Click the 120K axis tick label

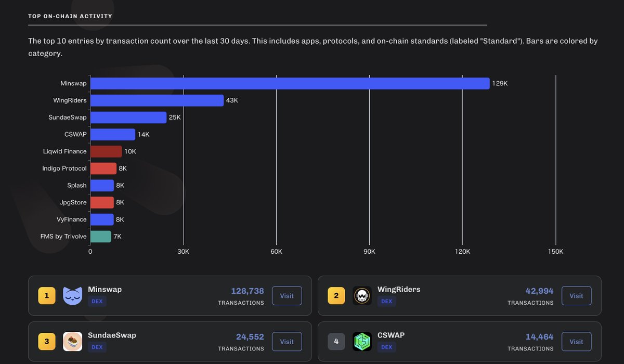[x=462, y=252]
